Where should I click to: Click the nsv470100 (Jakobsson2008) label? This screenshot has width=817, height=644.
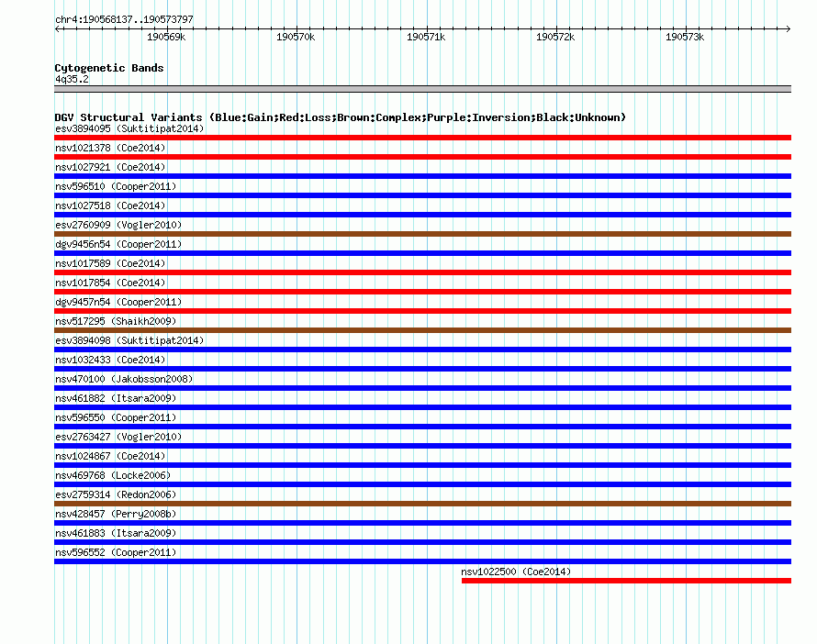pyautogui.click(x=124, y=379)
